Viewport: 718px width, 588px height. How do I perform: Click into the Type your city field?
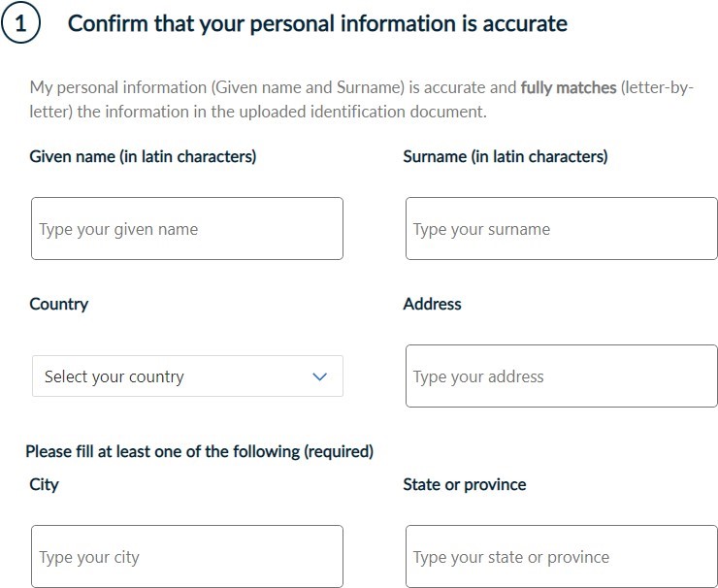pyautogui.click(x=186, y=557)
